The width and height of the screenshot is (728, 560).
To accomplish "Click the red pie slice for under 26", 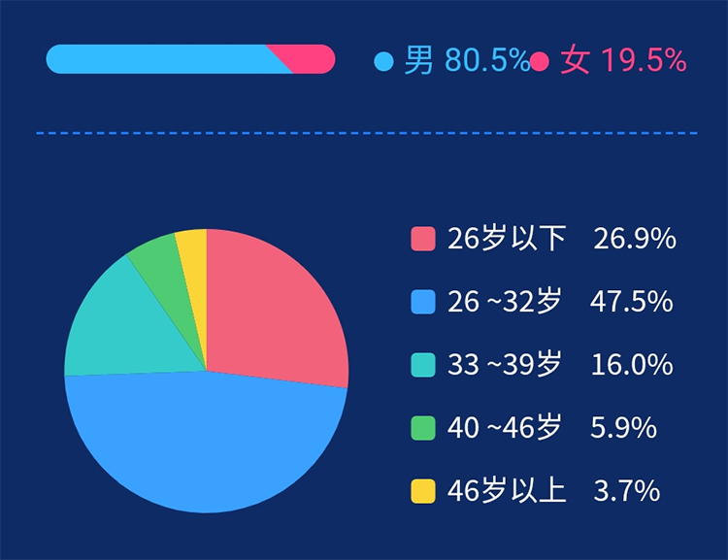I will (272, 311).
